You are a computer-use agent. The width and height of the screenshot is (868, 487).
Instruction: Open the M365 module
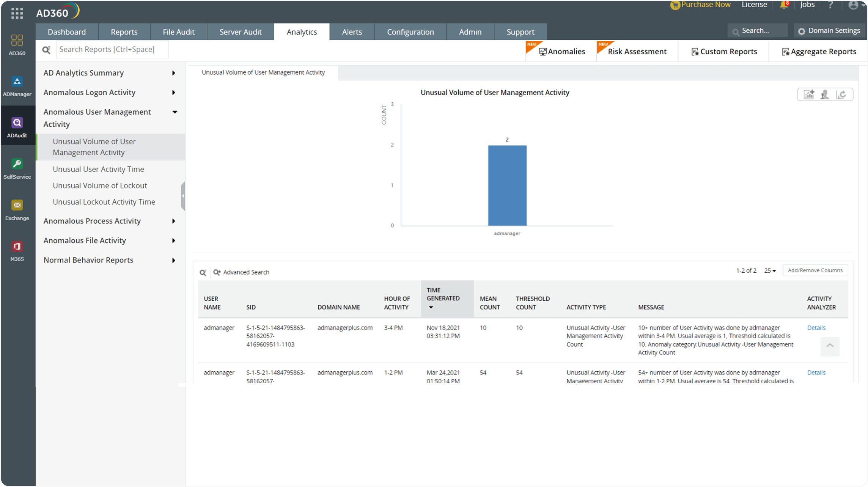[x=17, y=250]
